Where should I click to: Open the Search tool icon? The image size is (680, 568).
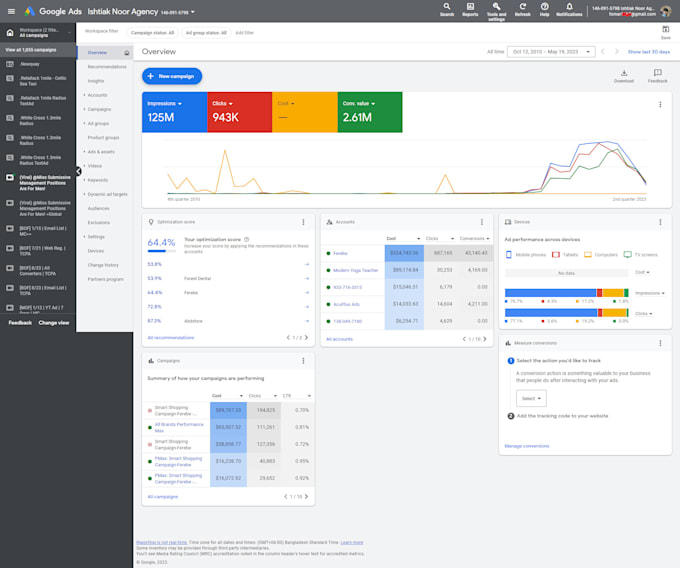click(447, 9)
